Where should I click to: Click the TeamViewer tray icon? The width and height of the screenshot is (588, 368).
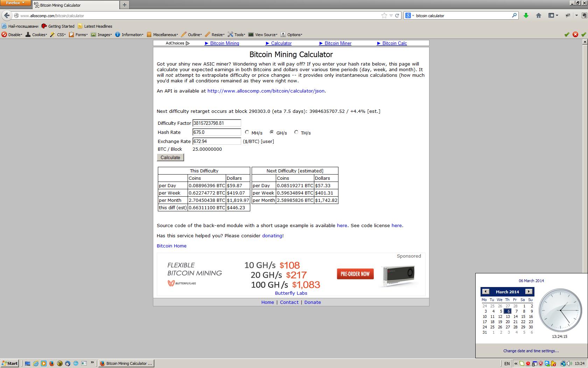[547, 363]
